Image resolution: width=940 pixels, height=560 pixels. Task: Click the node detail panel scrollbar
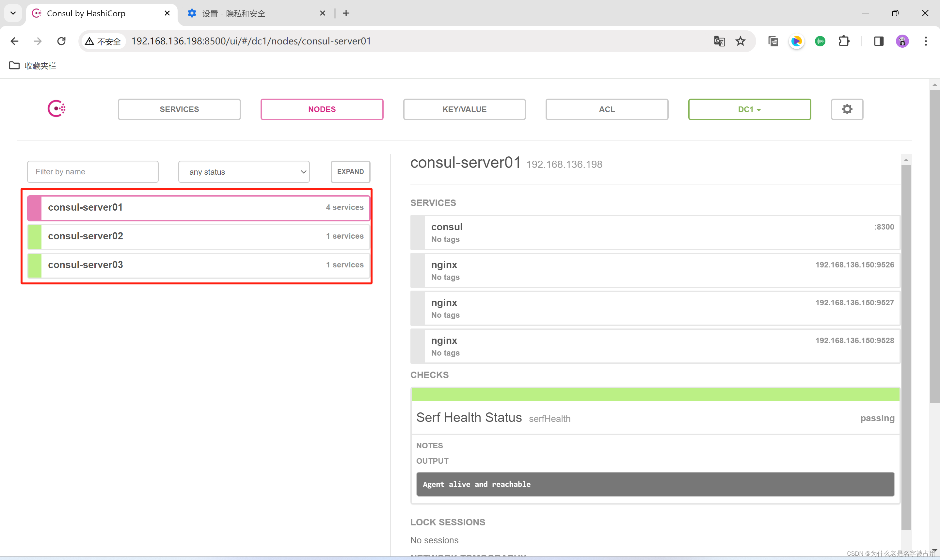coord(906,347)
